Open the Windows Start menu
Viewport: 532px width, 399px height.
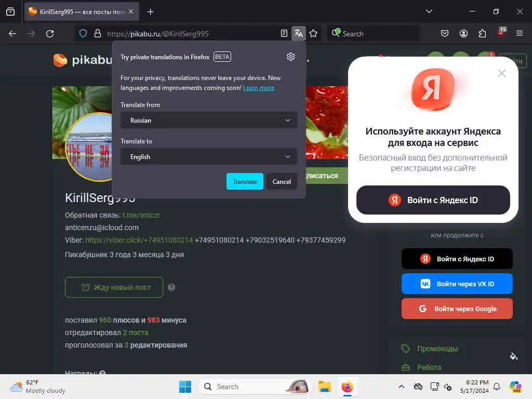[185, 387]
